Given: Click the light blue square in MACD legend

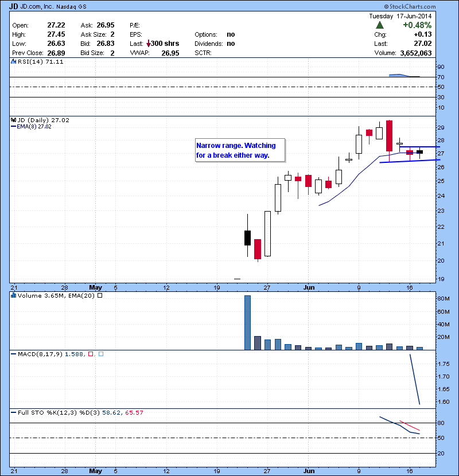Looking at the screenshot, I should (101, 354).
